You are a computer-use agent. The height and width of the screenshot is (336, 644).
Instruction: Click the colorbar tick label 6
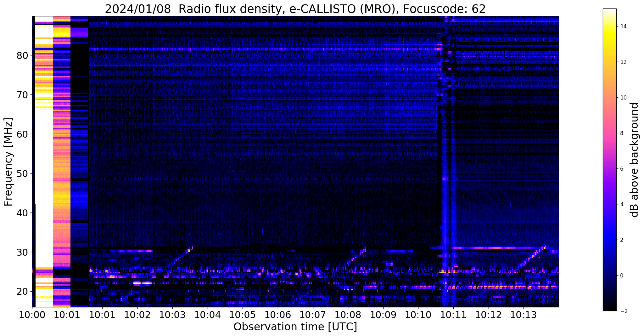tap(621, 169)
